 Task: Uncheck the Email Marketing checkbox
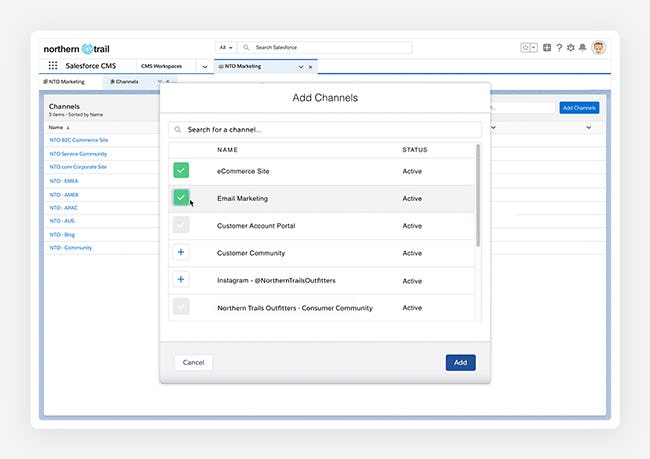click(x=181, y=197)
